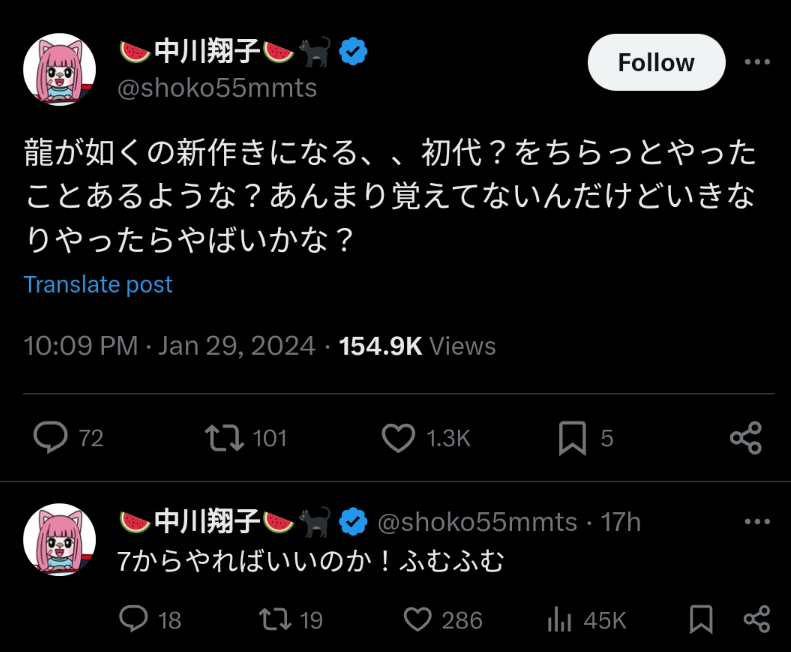Click the reply icon with 72 comments
Image resolution: width=791 pixels, height=652 pixels.
pyautogui.click(x=50, y=437)
